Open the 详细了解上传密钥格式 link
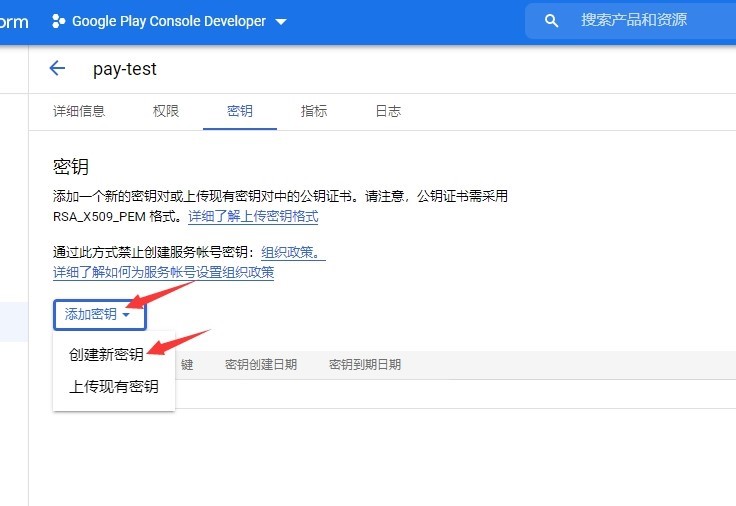This screenshot has height=506, width=736. coord(253,216)
